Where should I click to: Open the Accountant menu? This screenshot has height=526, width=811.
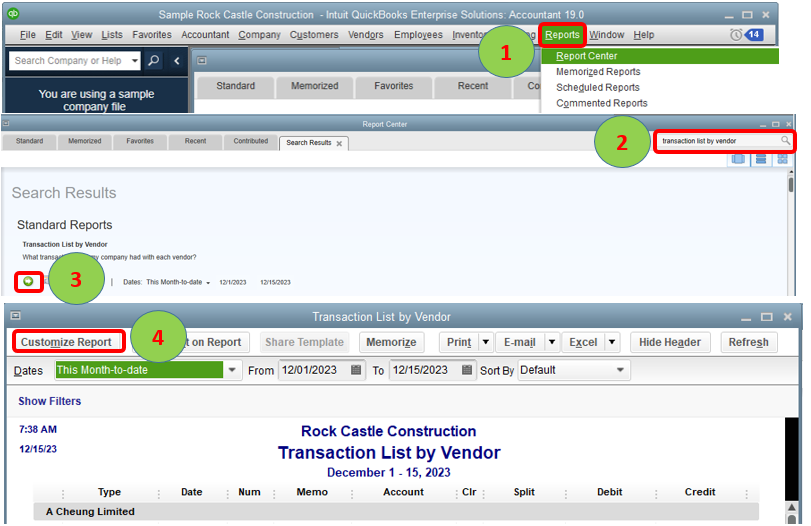point(205,35)
